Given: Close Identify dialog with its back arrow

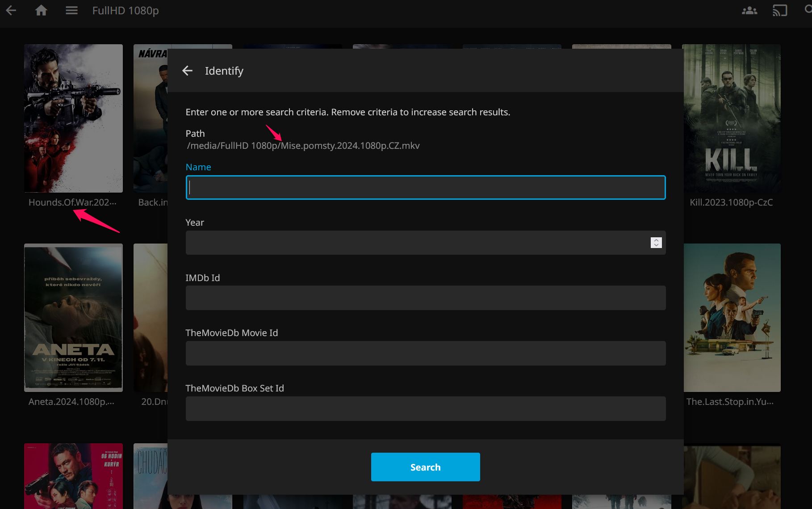Looking at the screenshot, I should coord(188,71).
